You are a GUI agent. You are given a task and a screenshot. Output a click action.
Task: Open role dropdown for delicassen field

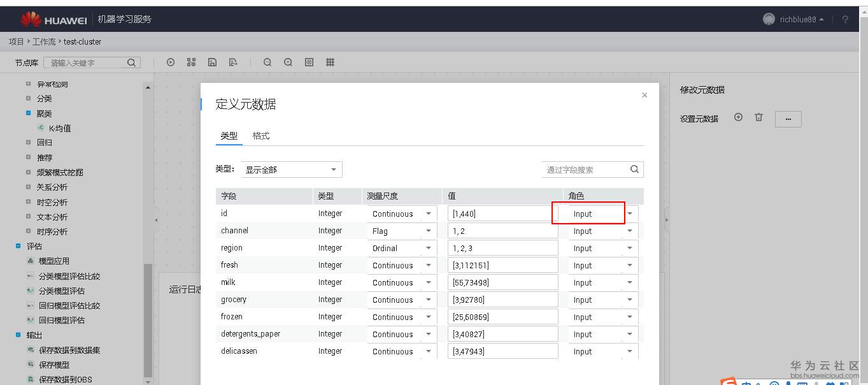click(x=603, y=351)
